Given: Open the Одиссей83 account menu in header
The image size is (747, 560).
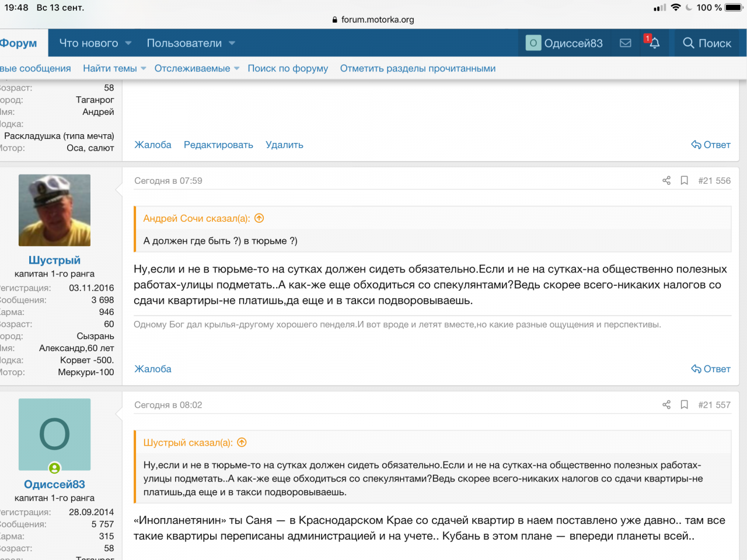Looking at the screenshot, I should click(x=564, y=43).
